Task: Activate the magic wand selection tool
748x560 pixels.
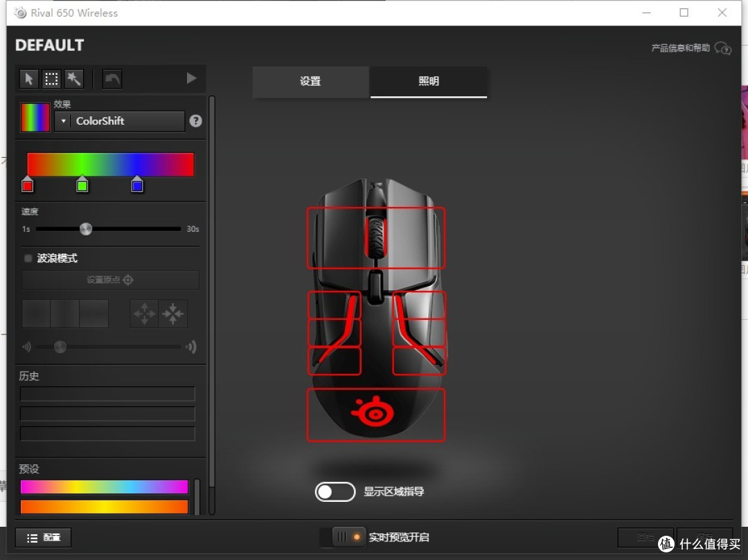Action: (73, 79)
